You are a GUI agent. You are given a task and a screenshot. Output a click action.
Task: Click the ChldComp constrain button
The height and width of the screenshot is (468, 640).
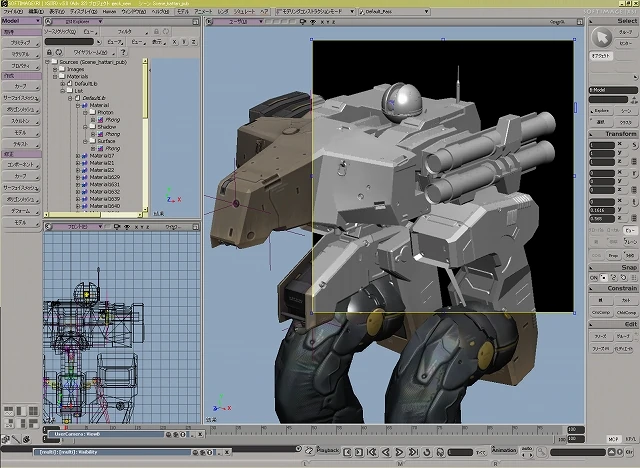click(625, 311)
